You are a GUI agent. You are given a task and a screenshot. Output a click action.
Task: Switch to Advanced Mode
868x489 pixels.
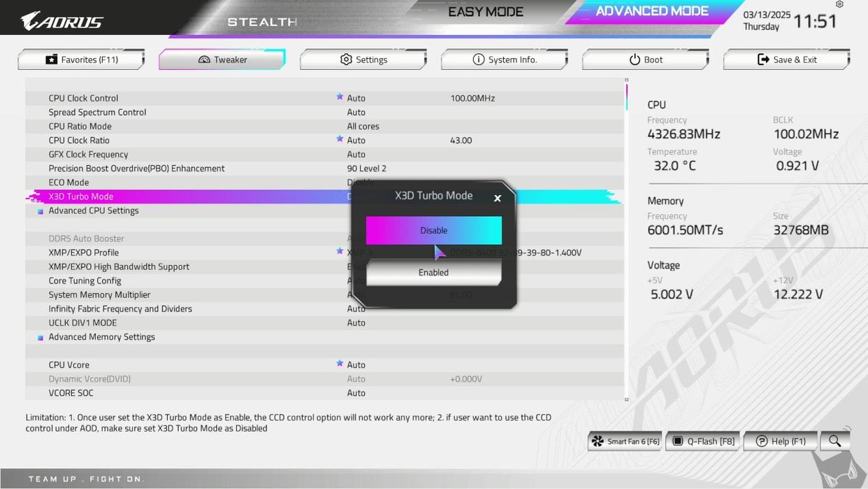coord(652,11)
